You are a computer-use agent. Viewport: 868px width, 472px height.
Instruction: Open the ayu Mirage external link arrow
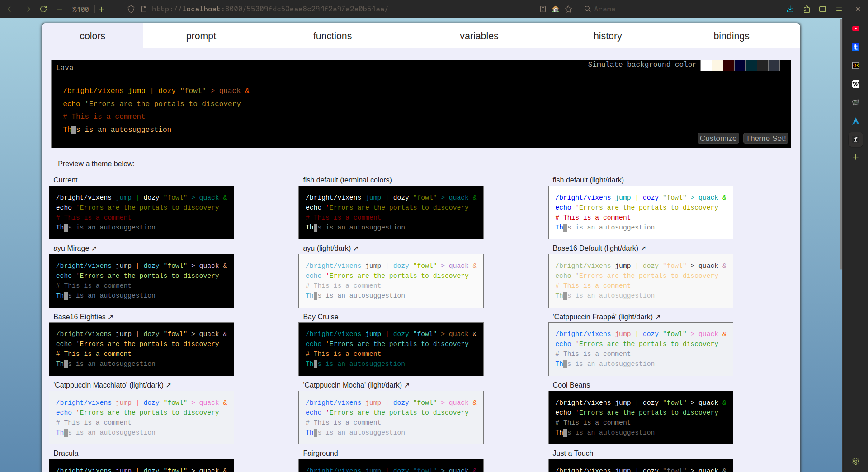click(94, 248)
